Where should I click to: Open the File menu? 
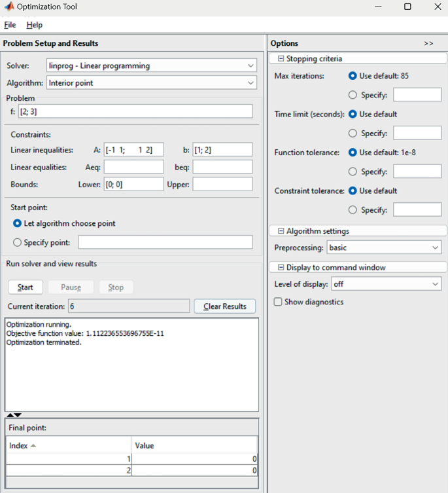(x=10, y=25)
